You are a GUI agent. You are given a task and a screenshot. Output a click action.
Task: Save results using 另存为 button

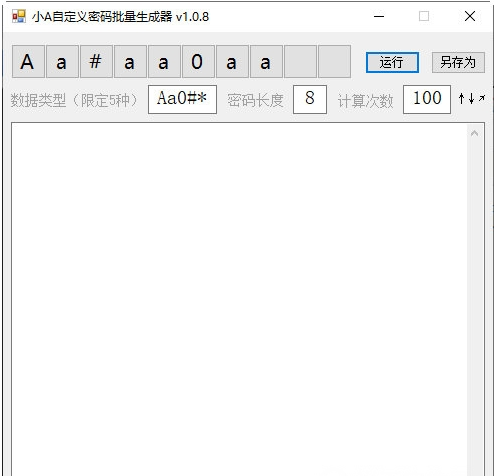click(458, 62)
